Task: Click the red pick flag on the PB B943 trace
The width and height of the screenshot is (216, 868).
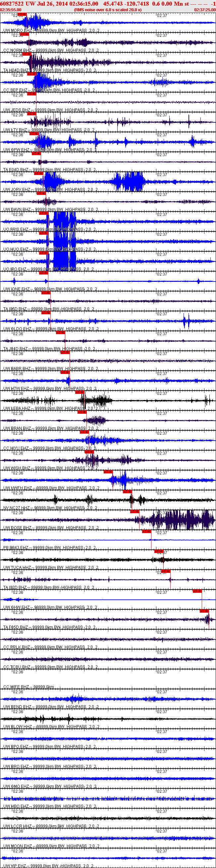Action: pos(146,531)
